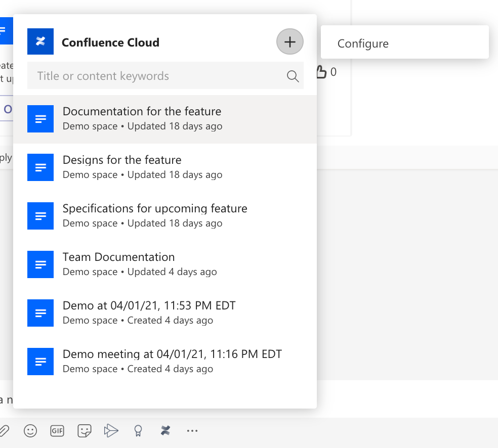Select Designs for the feature page
This screenshot has width=498, height=448.
(x=165, y=167)
